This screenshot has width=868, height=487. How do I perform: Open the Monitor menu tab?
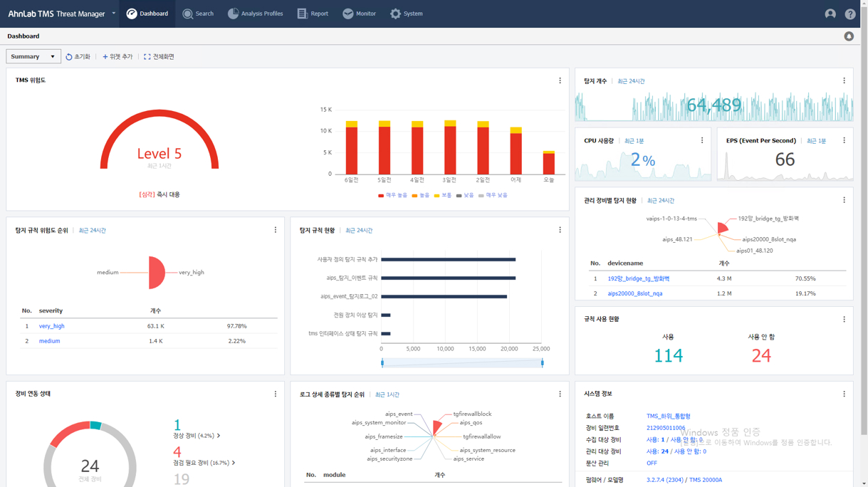pyautogui.click(x=359, y=14)
